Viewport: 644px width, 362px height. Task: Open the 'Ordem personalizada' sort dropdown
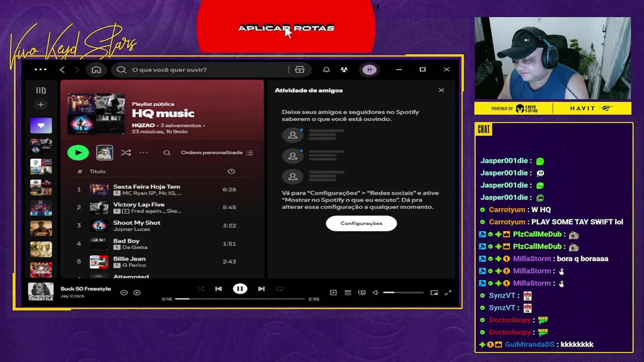(217, 152)
